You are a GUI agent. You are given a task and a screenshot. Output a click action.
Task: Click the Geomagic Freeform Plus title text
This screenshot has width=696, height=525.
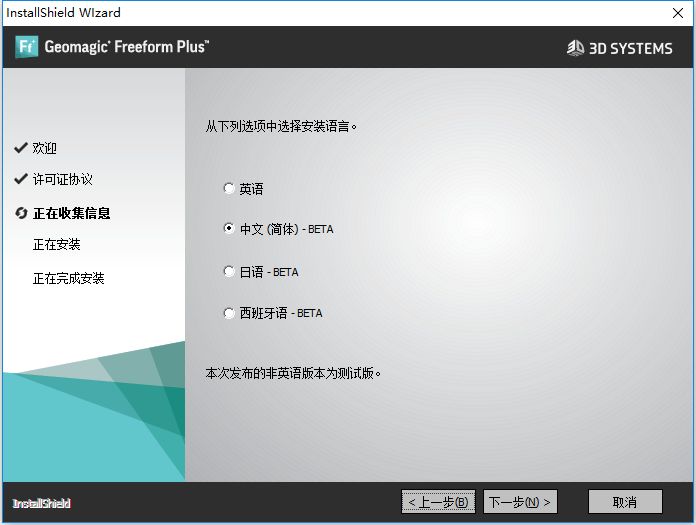tap(127, 47)
